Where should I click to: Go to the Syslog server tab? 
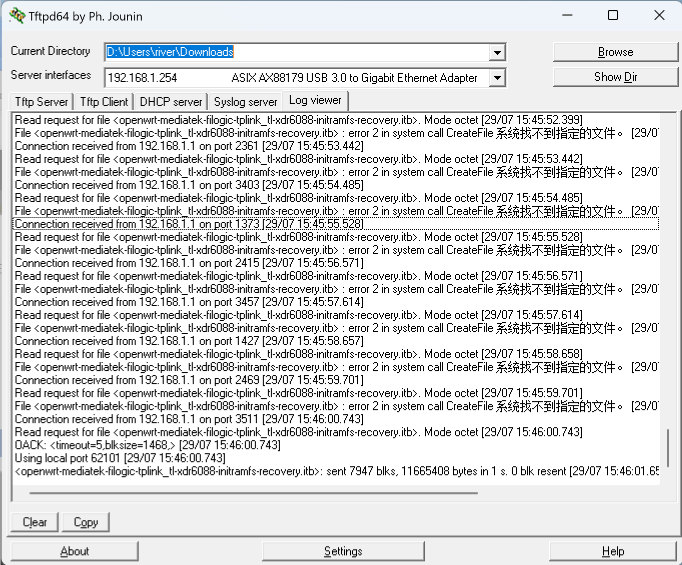(245, 102)
